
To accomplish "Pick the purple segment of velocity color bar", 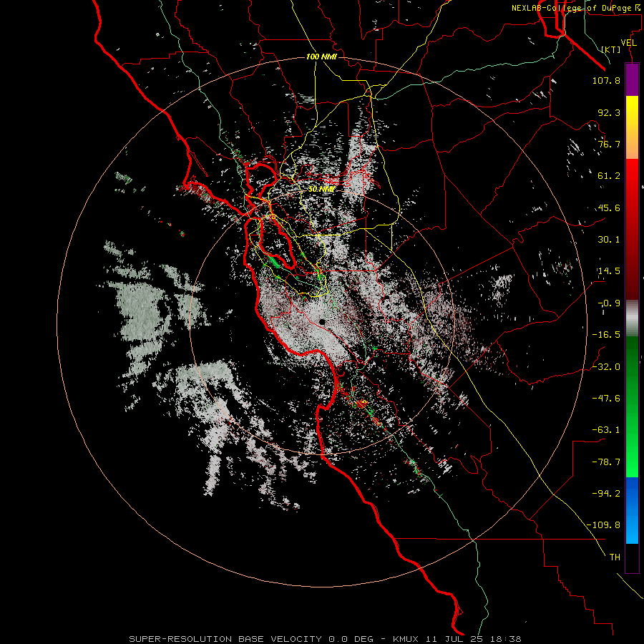I will click(632, 79).
